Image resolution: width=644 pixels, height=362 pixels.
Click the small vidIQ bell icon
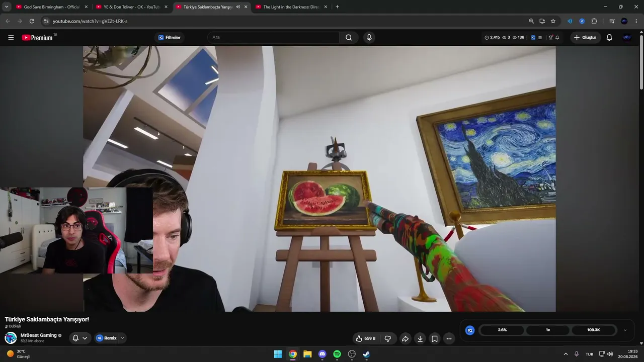557,38
